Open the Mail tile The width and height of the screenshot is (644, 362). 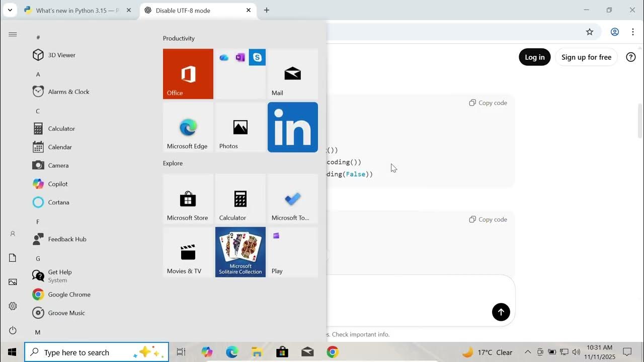[293, 74]
